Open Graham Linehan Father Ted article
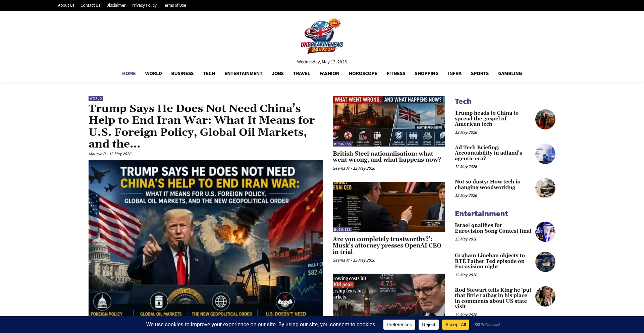Viewport: 644px width, 333px height. tap(490, 261)
